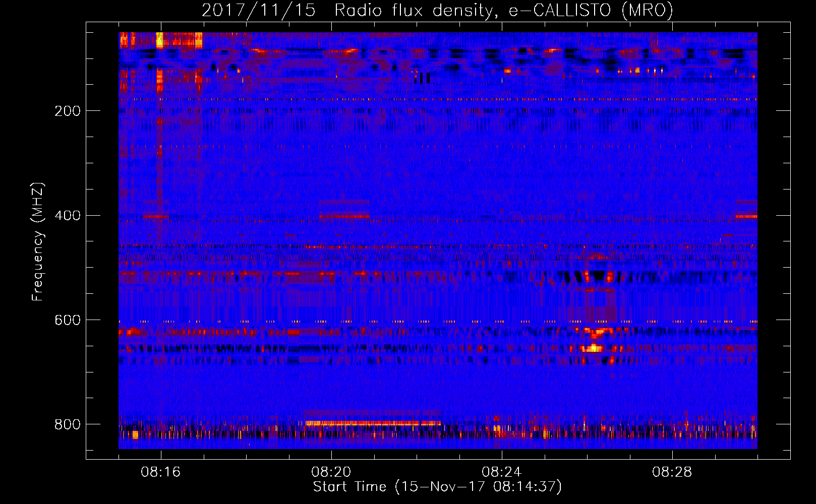Click the "Start Time (15-Nov-17 08:14:37)" label
816x504 pixels.
(x=437, y=487)
